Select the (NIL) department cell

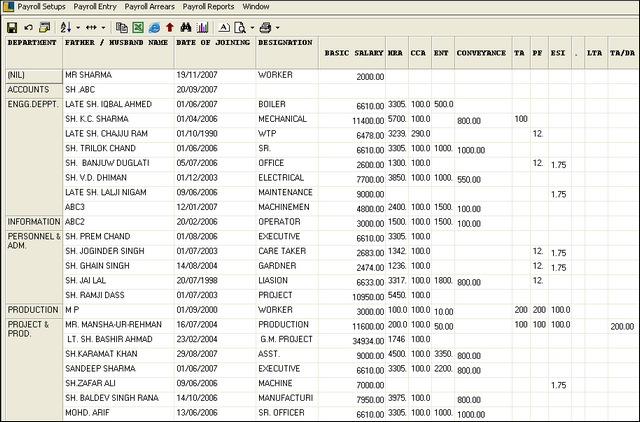(x=34, y=76)
